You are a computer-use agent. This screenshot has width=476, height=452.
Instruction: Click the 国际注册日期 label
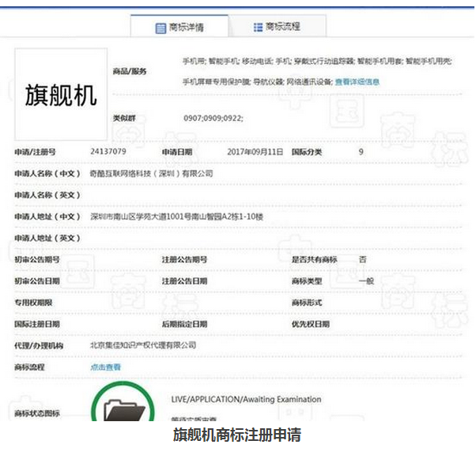point(37,324)
